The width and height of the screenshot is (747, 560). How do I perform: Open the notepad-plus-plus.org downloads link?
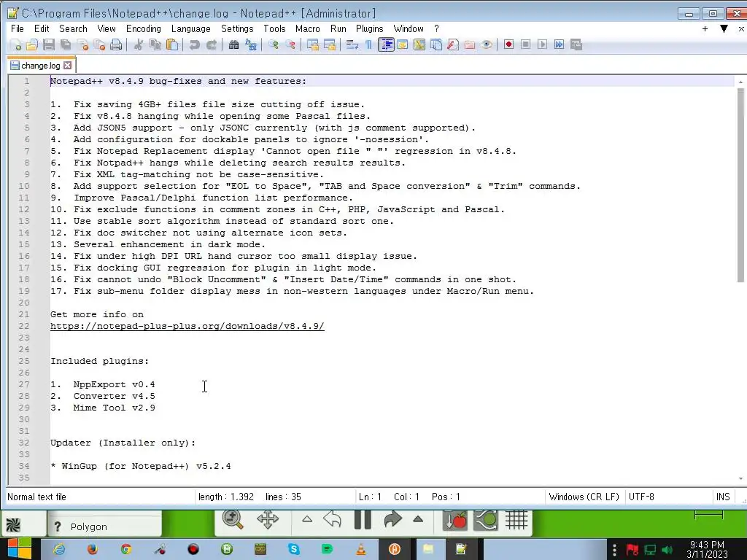click(x=187, y=326)
